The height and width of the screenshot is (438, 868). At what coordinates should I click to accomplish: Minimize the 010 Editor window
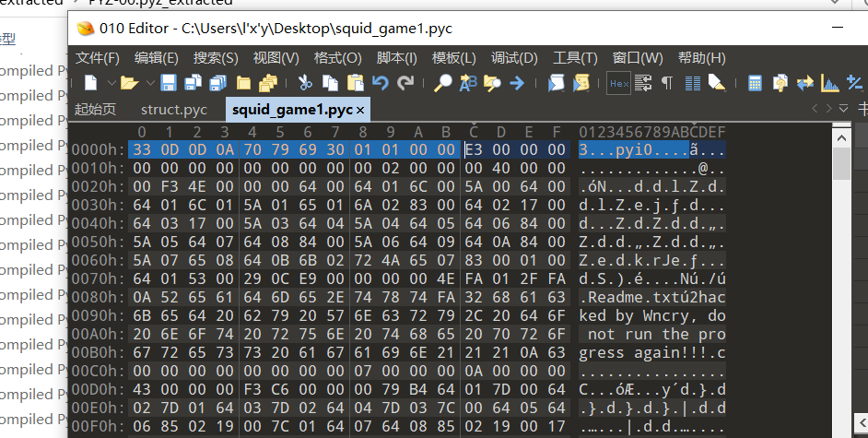(838, 27)
